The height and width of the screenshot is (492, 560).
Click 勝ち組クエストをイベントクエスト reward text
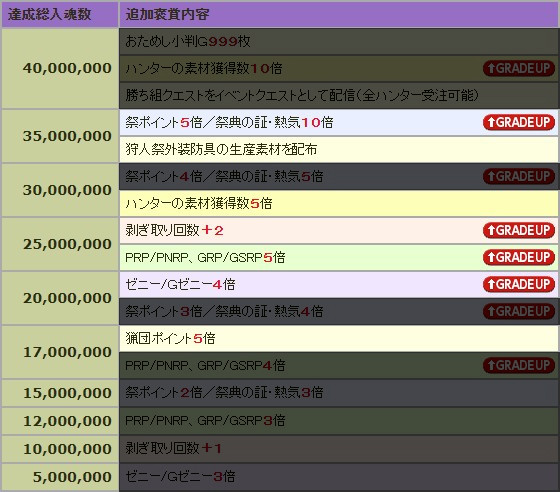tap(302, 95)
